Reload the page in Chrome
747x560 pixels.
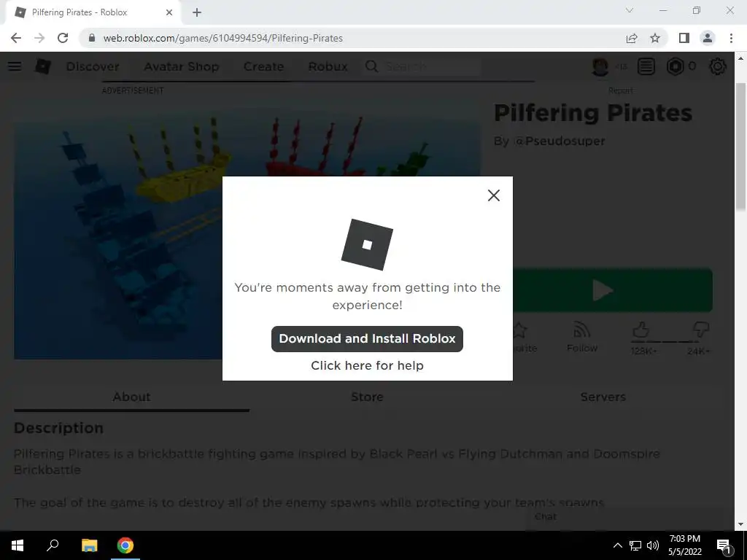(x=63, y=38)
